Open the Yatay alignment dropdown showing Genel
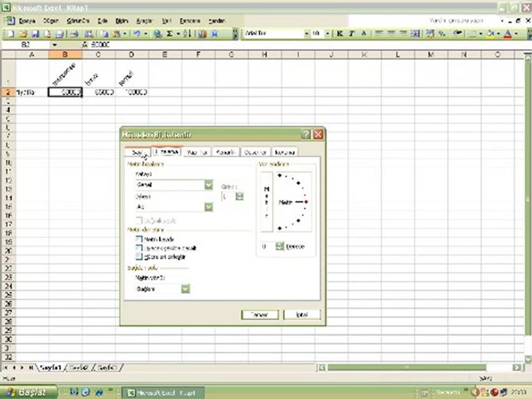The width and height of the screenshot is (532, 399). 174,185
